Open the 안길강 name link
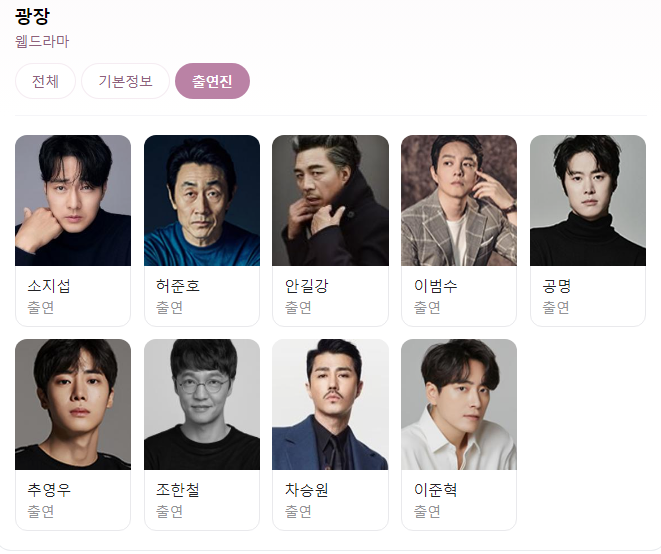 306,286
